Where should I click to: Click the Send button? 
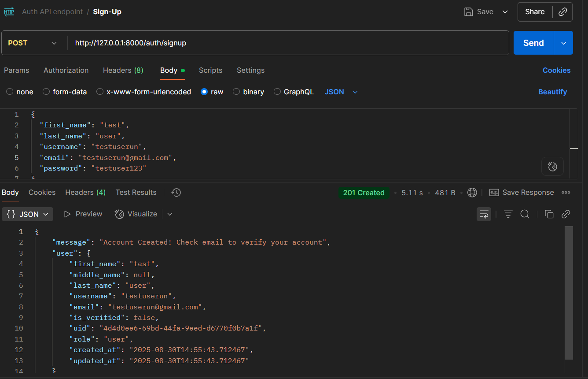point(533,43)
